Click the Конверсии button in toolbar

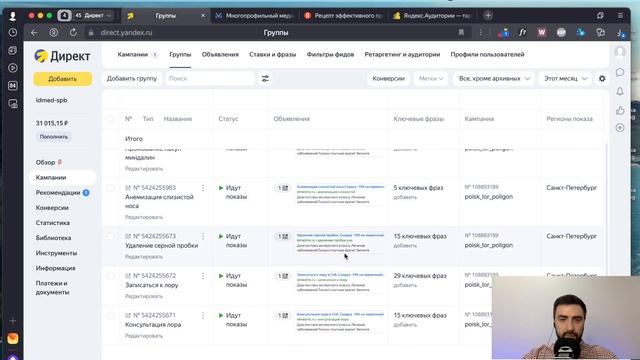click(389, 78)
